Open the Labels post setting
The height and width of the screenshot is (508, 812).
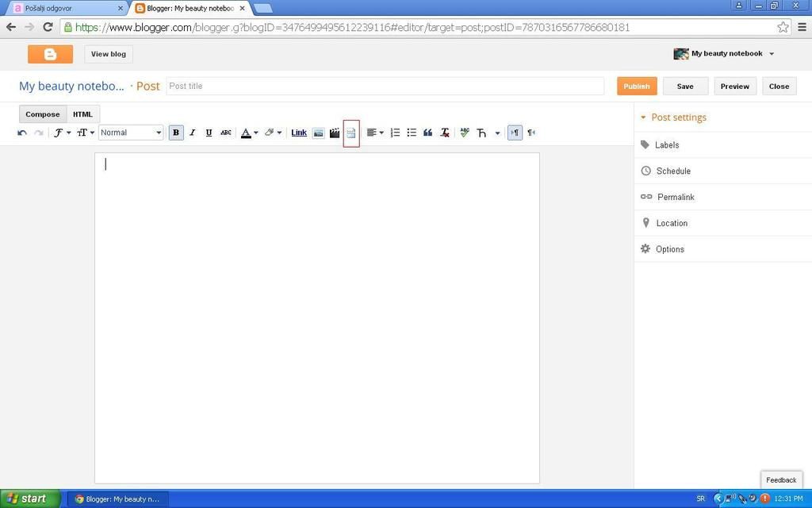(666, 145)
